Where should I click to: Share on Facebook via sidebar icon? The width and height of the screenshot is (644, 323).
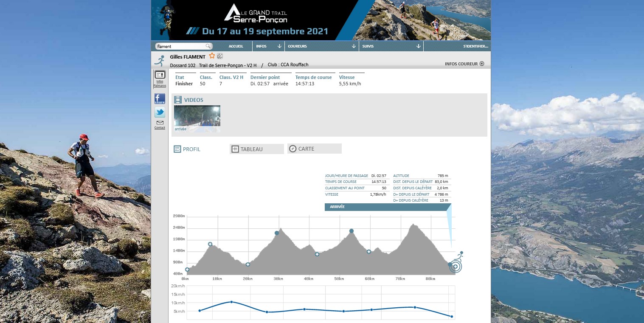pyautogui.click(x=160, y=99)
